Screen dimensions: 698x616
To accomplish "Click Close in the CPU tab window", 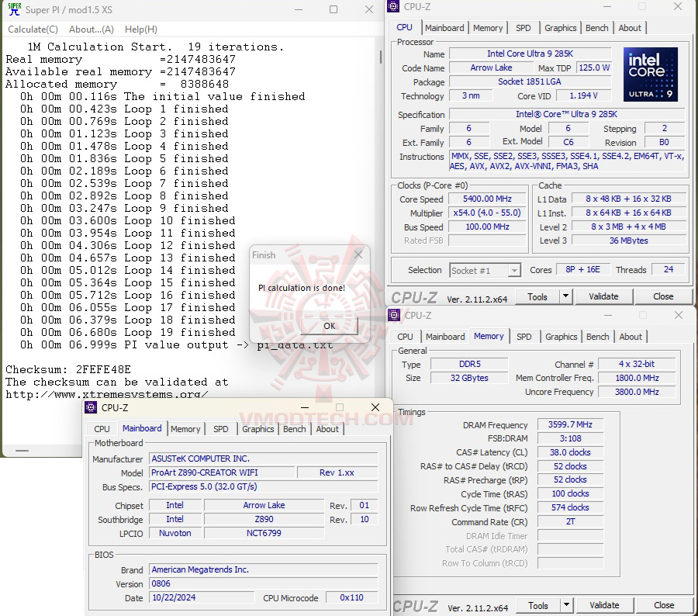I will click(663, 296).
